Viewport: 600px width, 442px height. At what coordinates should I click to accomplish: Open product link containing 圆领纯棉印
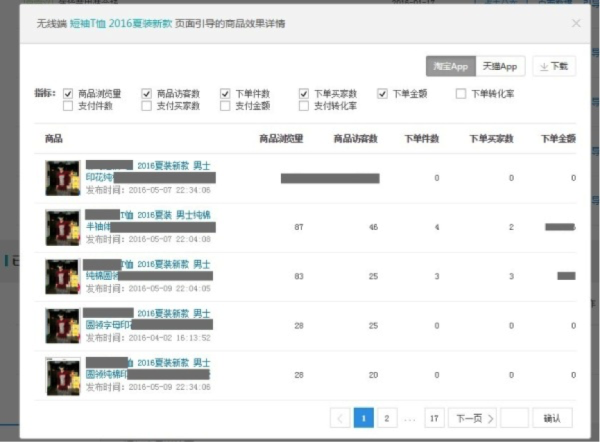(x=148, y=369)
